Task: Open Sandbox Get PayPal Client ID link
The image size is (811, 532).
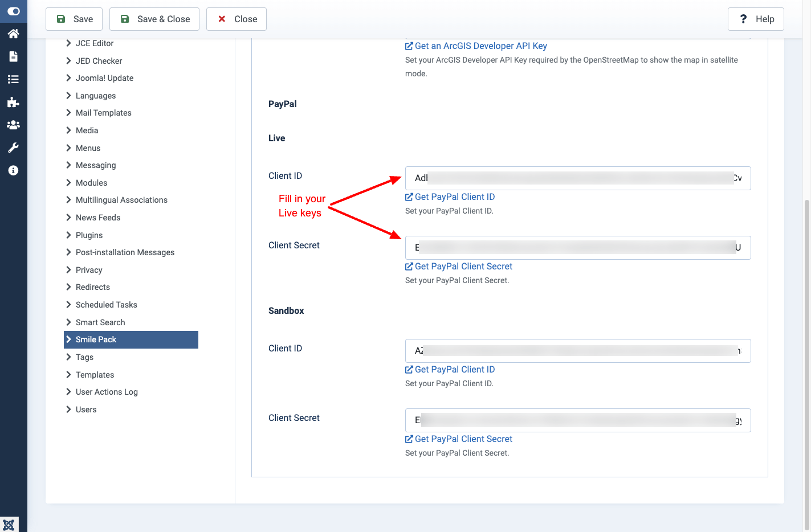Action: pos(450,369)
